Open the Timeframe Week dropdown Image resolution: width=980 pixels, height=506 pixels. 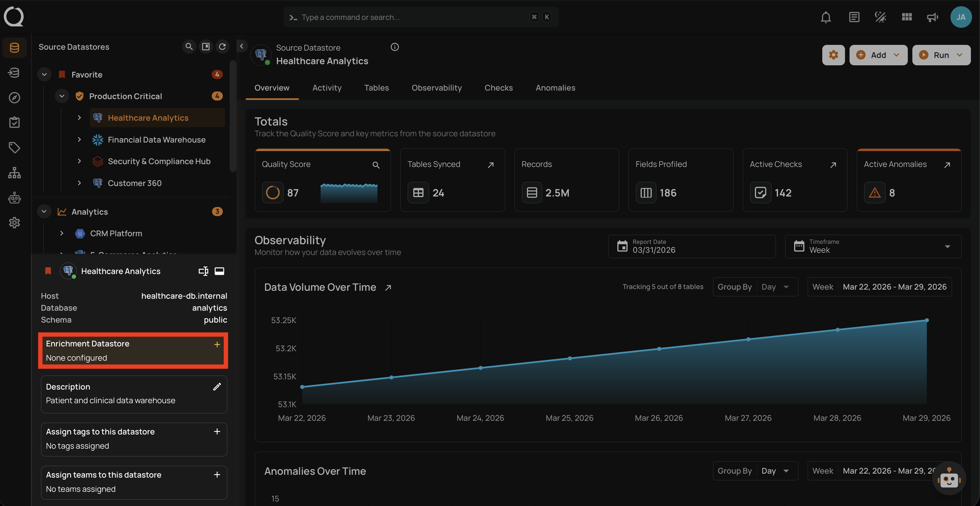pos(873,246)
